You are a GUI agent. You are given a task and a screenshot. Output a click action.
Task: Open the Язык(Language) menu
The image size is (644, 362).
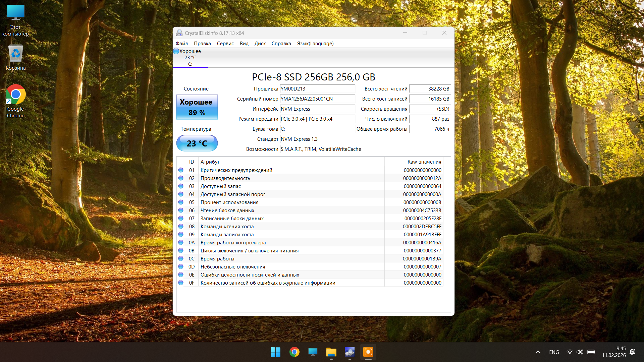[315, 44]
